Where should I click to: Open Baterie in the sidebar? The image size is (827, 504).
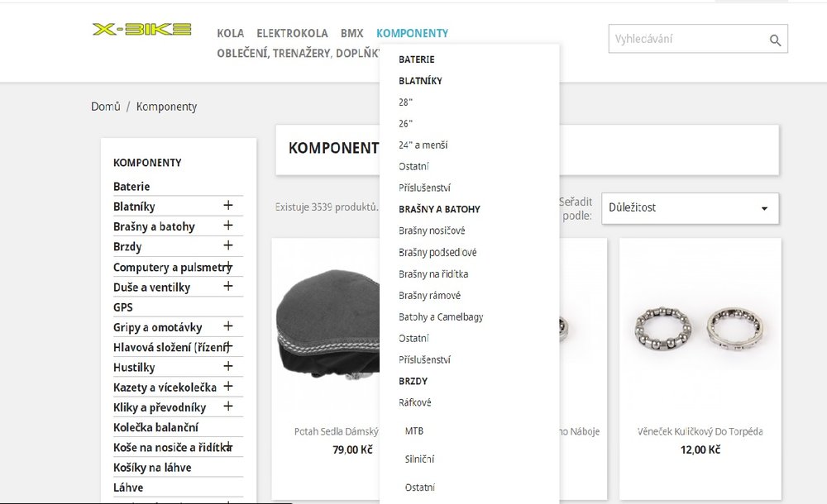point(131,187)
